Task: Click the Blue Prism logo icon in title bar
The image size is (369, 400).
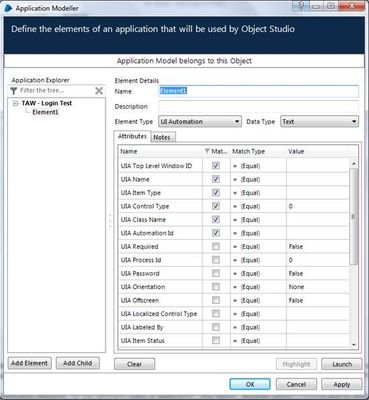Action: pyautogui.click(x=8, y=8)
